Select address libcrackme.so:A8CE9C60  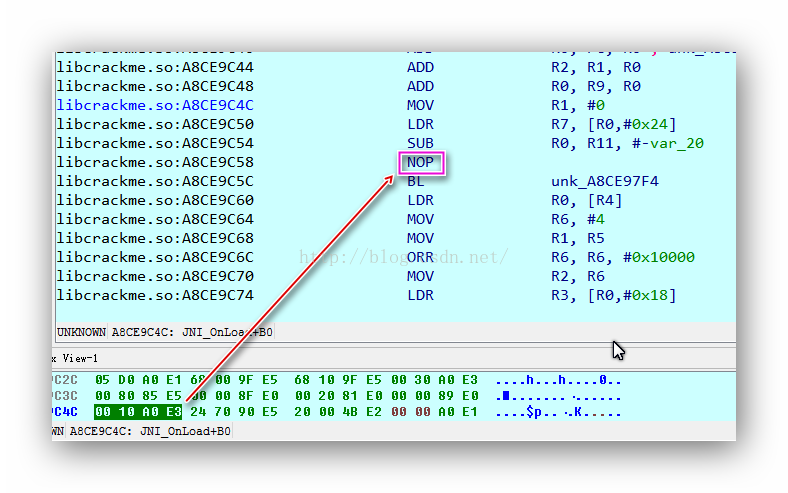155,201
